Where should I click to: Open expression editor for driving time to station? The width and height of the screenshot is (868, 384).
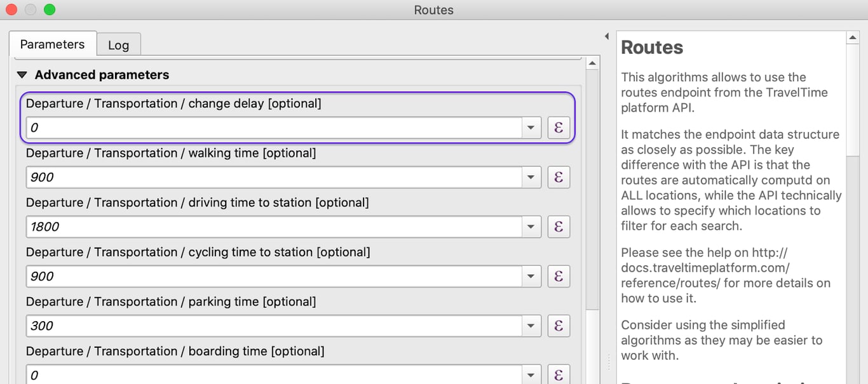[559, 227]
